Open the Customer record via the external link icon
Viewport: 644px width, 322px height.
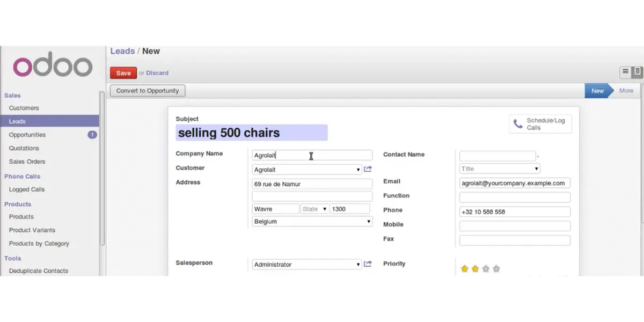pyautogui.click(x=368, y=169)
